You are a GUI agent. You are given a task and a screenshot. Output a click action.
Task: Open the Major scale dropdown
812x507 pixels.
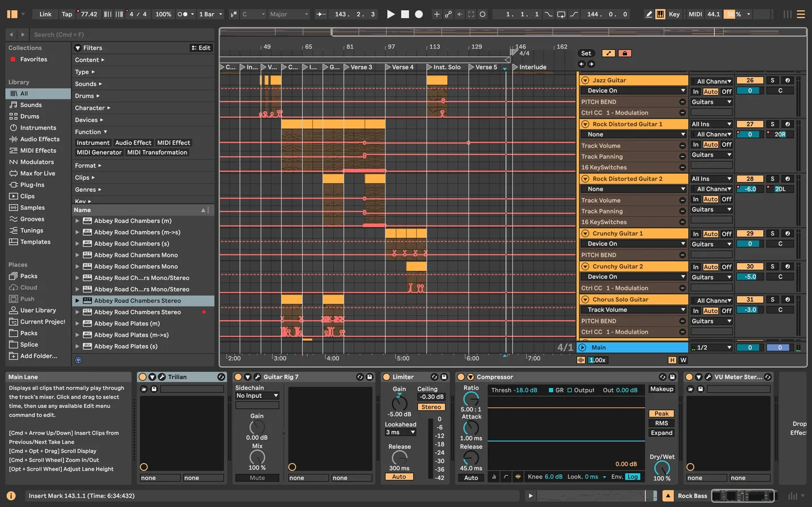(x=289, y=14)
